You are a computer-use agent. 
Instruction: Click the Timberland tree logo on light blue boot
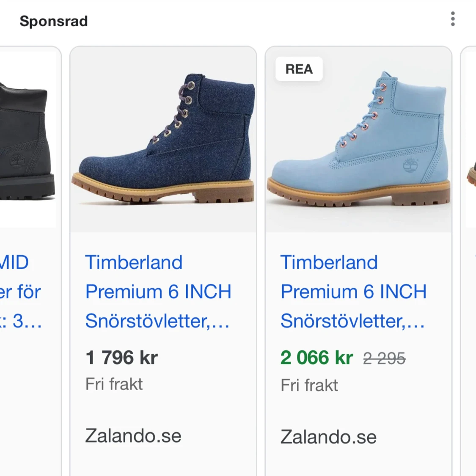tap(410, 165)
